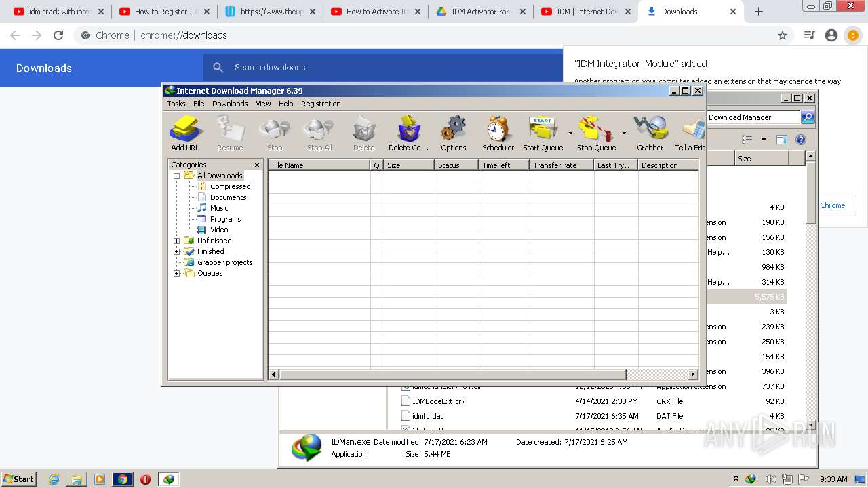
Task: Select the IDMEdgeExt.crx file
Action: click(x=439, y=401)
